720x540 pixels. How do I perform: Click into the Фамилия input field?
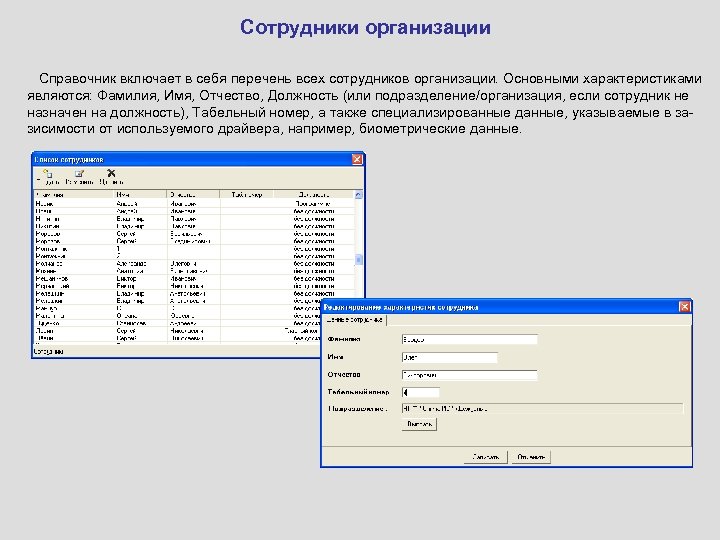click(x=469, y=340)
